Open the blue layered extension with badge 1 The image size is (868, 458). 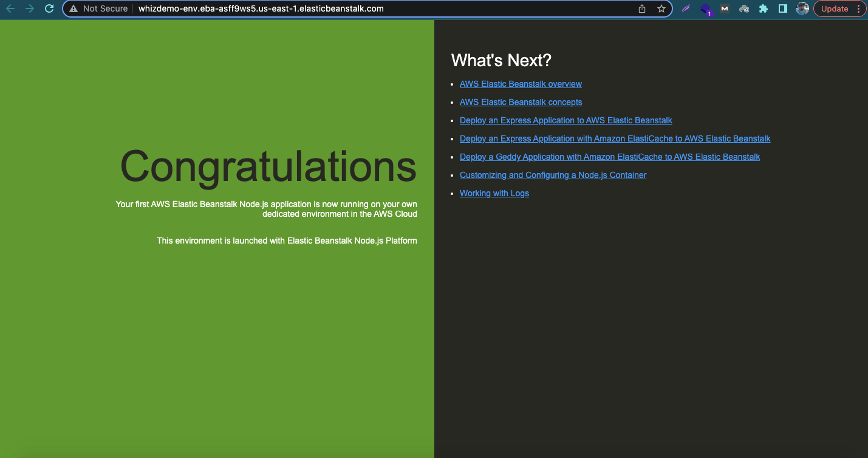(705, 9)
